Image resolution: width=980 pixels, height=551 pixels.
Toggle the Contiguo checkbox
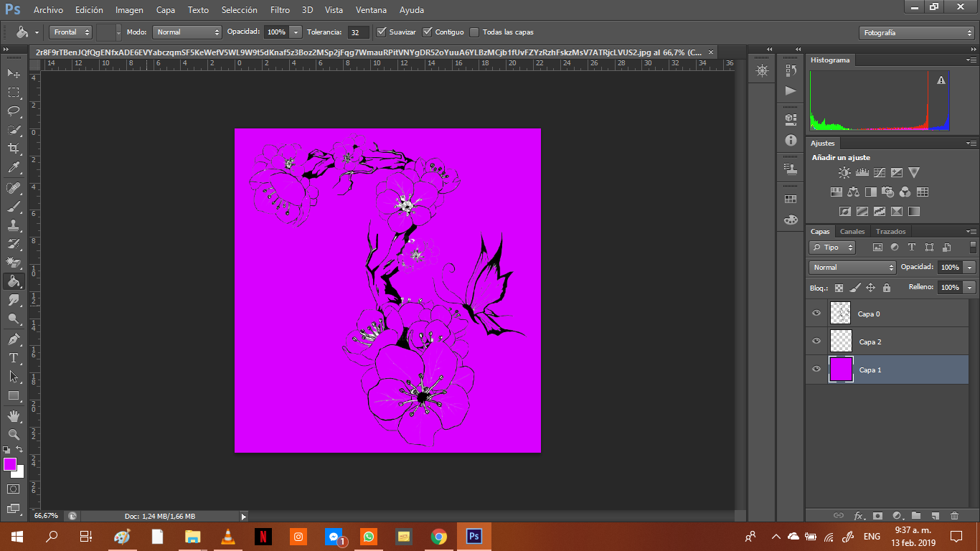point(428,32)
